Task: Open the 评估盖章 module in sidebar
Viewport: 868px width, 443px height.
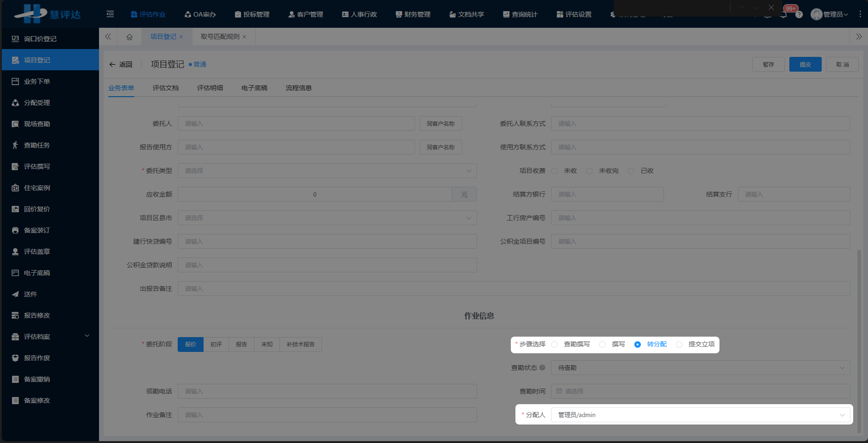Action: coord(37,251)
